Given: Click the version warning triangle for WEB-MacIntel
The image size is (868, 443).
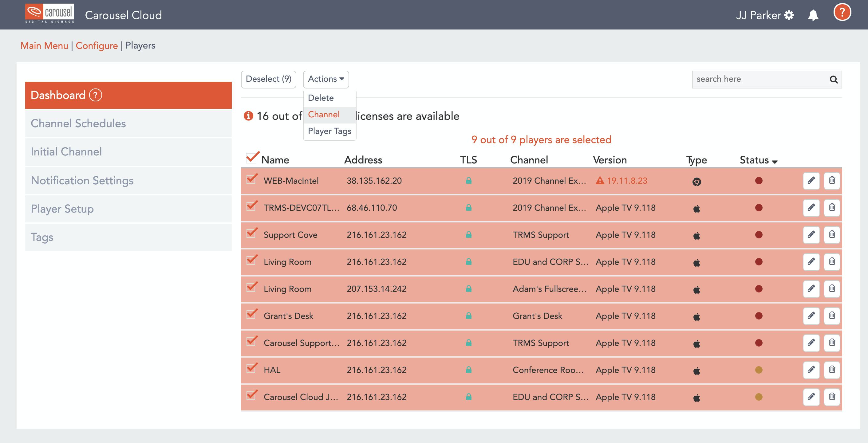Looking at the screenshot, I should click(x=600, y=181).
